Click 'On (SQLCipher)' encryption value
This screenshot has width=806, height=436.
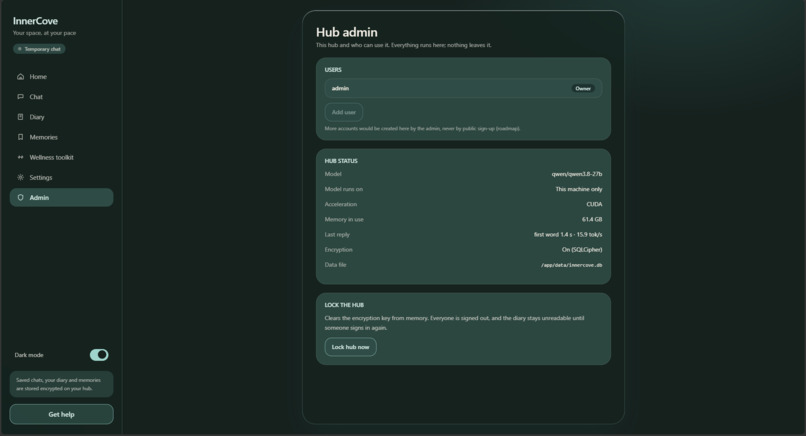pos(582,250)
